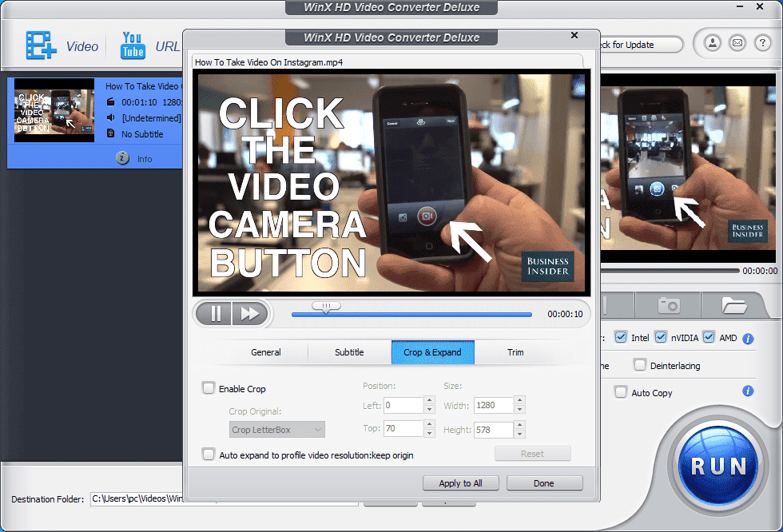Click the Height input field

click(494, 430)
